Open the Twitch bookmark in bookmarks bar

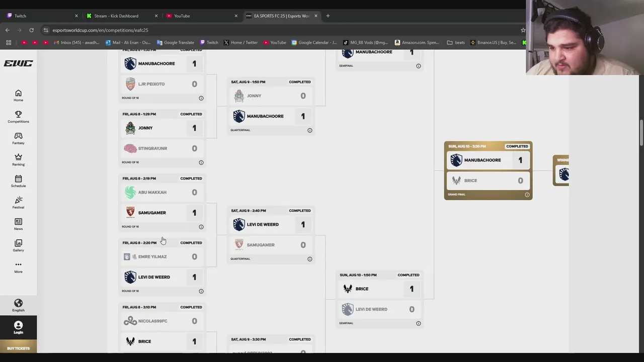point(209,42)
